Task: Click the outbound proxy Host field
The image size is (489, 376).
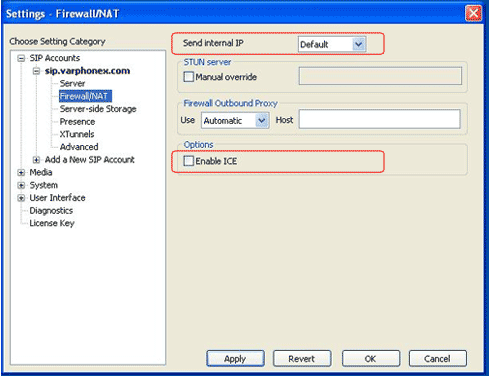Action: (380, 119)
